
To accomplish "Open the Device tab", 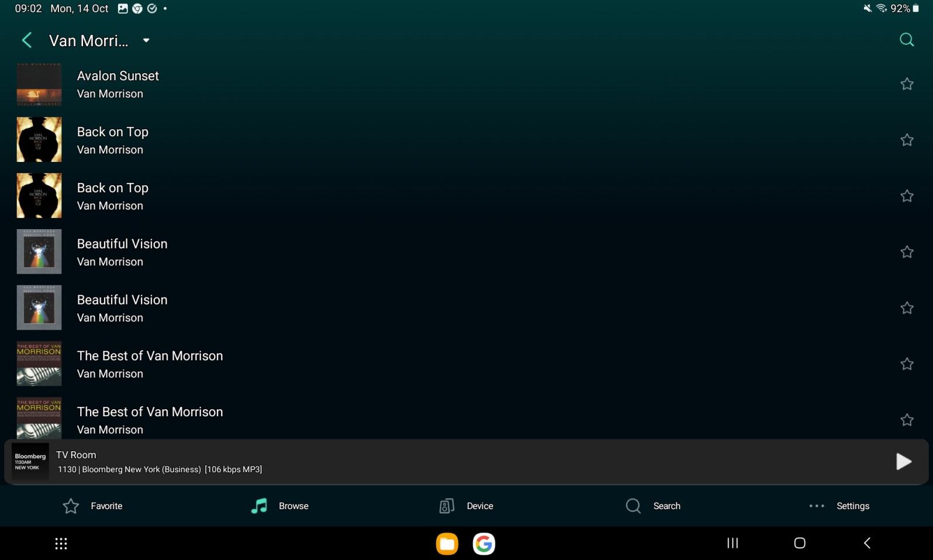I will click(x=466, y=506).
